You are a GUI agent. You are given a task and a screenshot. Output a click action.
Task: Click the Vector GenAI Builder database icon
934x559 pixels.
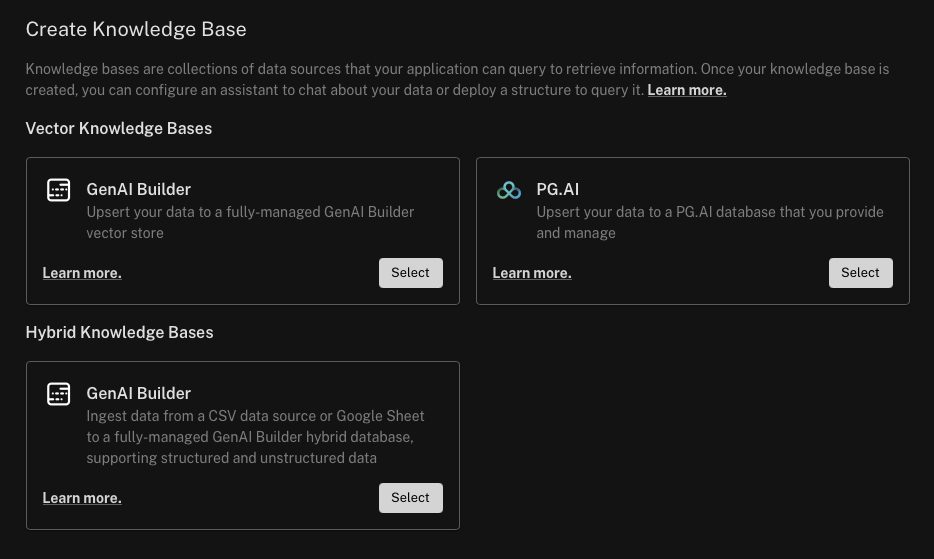[x=58, y=190]
